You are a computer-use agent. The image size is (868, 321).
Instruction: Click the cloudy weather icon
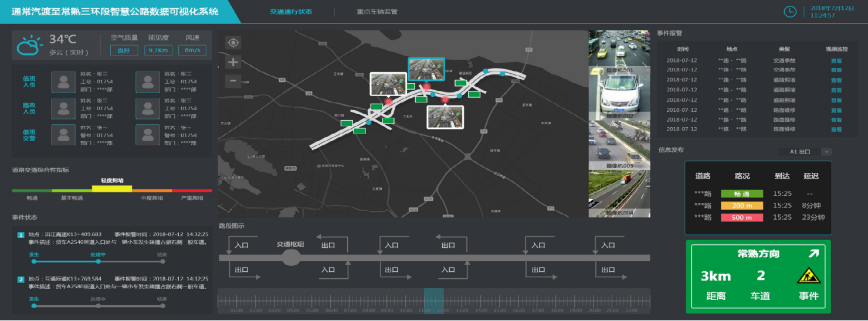[29, 45]
